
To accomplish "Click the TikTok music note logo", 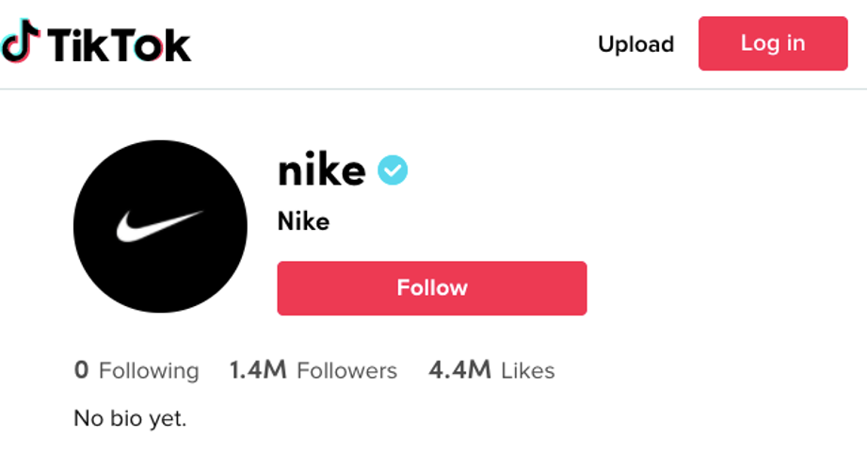I will click(x=21, y=42).
